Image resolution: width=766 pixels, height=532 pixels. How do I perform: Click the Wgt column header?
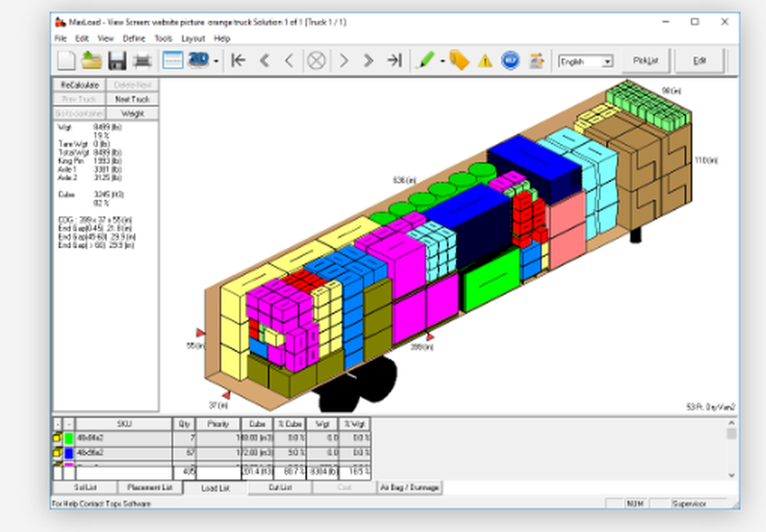click(x=322, y=424)
